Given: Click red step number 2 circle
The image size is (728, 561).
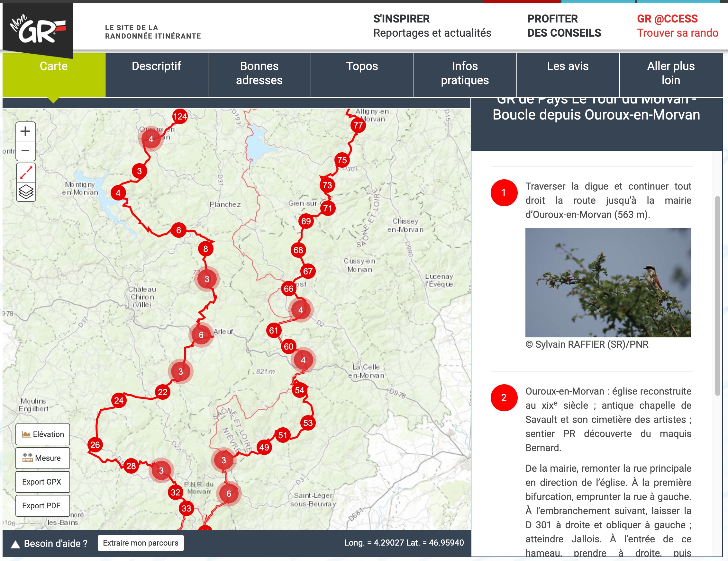Looking at the screenshot, I should point(504,397).
